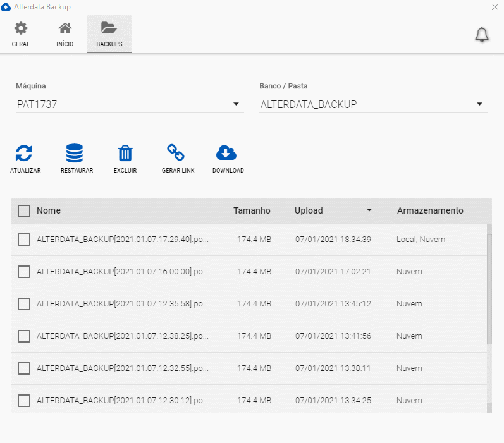The height and width of the screenshot is (443, 504).
Task: Close the Alterdata Backup window
Action: [495, 7]
